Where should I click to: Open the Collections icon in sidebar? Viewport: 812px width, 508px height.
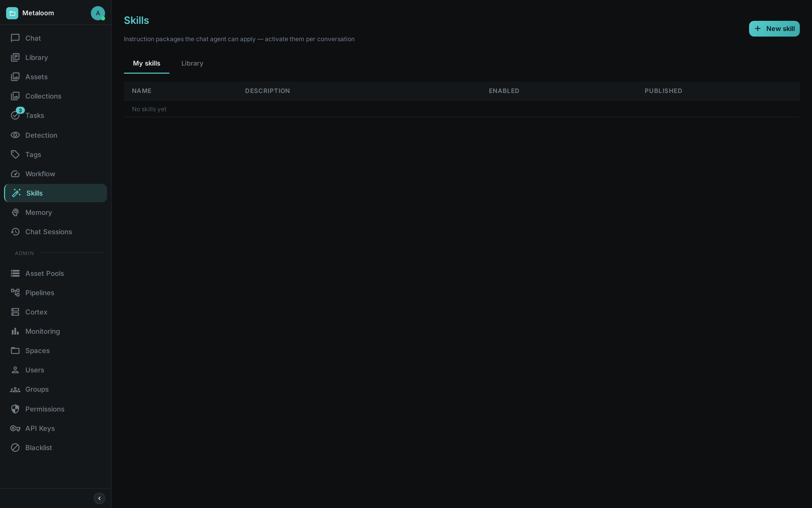(15, 96)
